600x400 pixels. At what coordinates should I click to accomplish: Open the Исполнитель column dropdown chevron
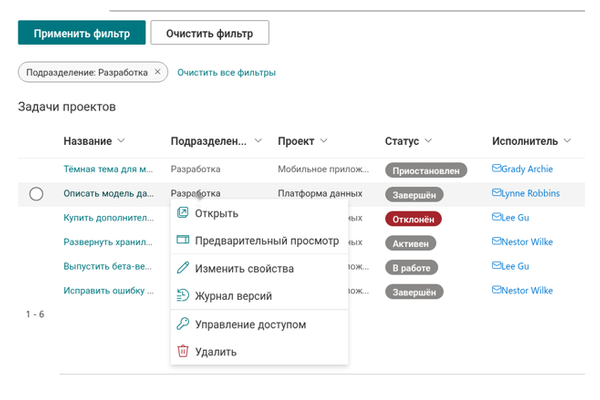[x=567, y=141]
